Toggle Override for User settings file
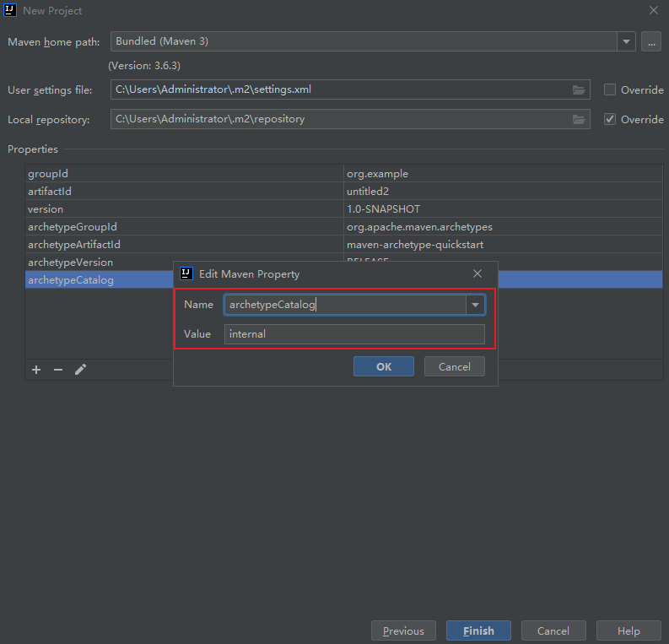The image size is (669, 644). coord(610,89)
